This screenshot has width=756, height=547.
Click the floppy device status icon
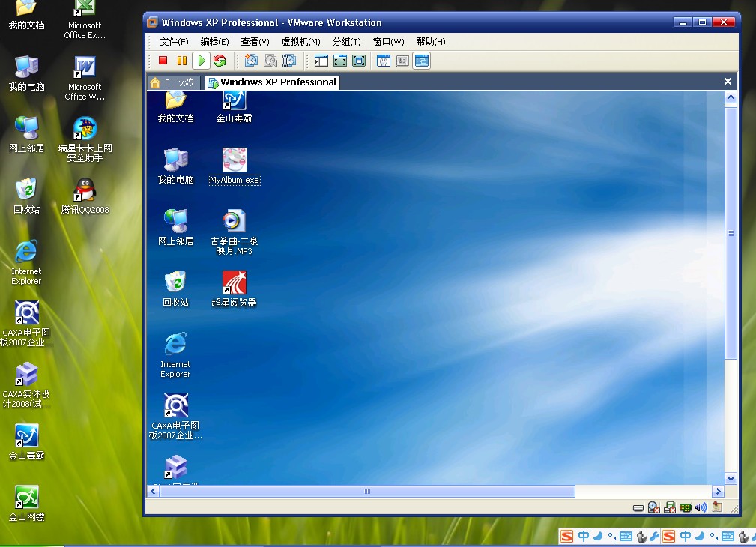coord(670,507)
